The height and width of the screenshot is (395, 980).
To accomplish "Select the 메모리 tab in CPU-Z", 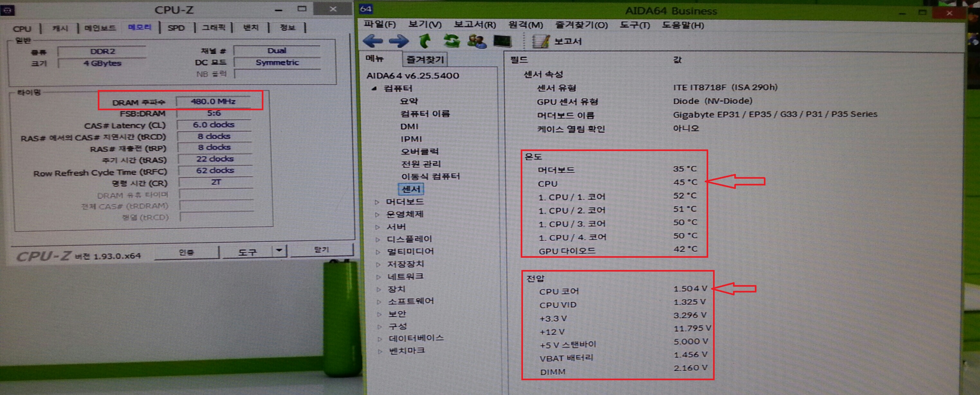I will point(140,27).
